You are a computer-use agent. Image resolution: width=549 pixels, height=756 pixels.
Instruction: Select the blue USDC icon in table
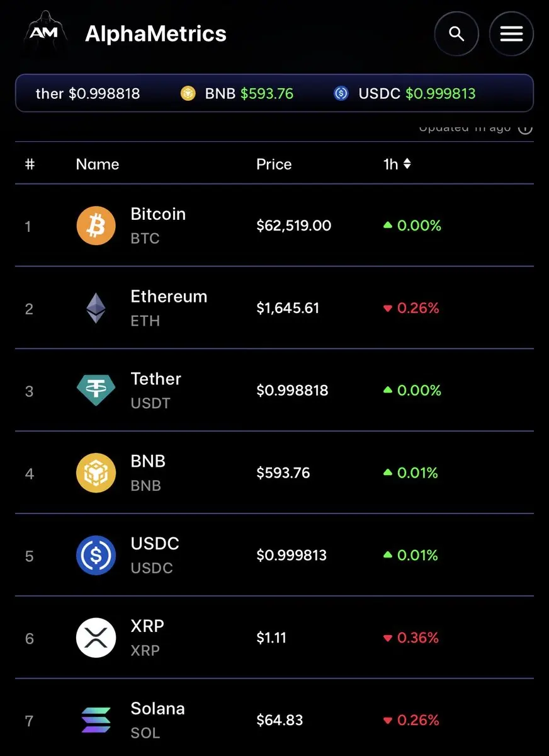(x=96, y=556)
